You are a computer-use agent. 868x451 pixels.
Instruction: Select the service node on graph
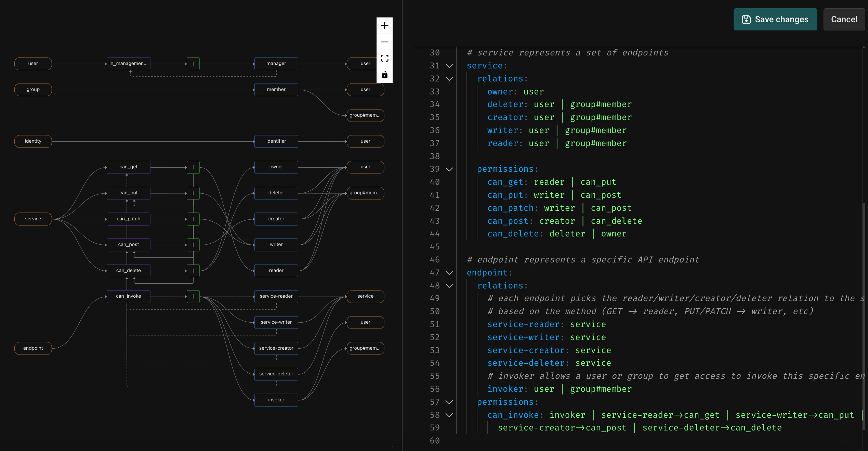(32, 218)
